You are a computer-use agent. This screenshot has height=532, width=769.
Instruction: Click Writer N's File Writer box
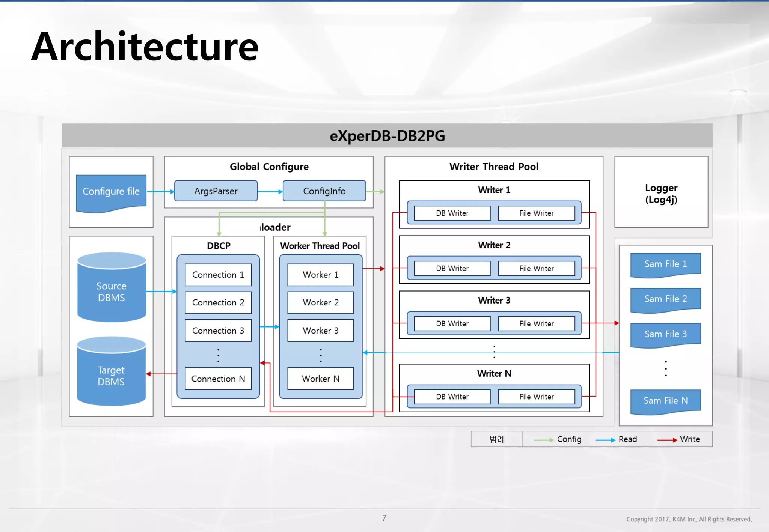coord(536,397)
